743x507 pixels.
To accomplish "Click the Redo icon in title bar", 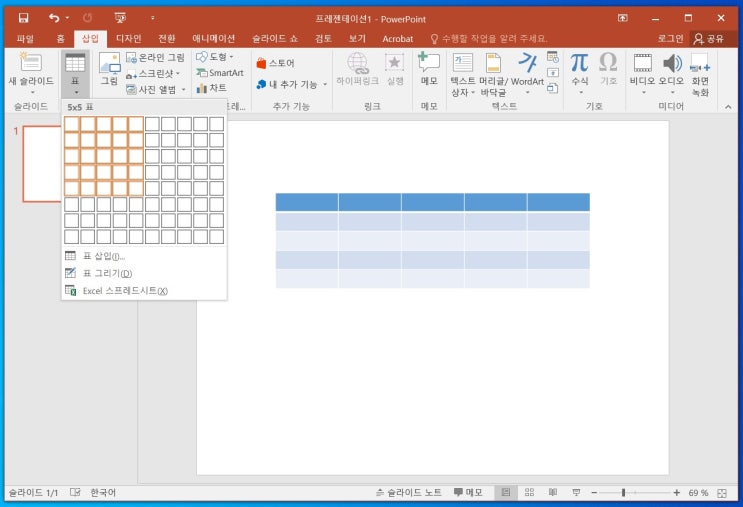I will coord(87,18).
